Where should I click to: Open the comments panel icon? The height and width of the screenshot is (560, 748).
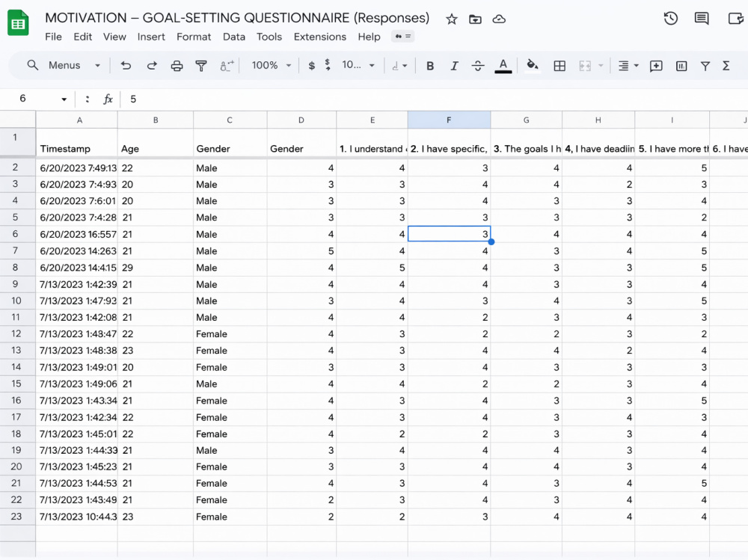702,19
